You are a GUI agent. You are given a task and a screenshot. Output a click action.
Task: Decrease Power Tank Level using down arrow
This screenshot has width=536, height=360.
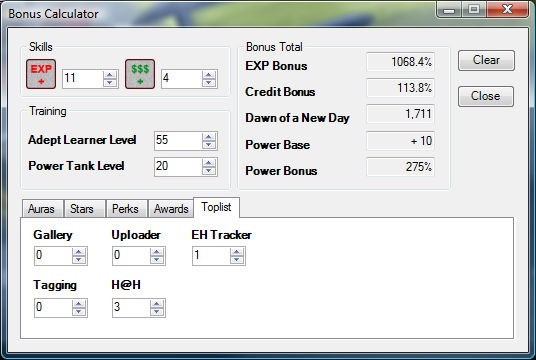point(209,171)
